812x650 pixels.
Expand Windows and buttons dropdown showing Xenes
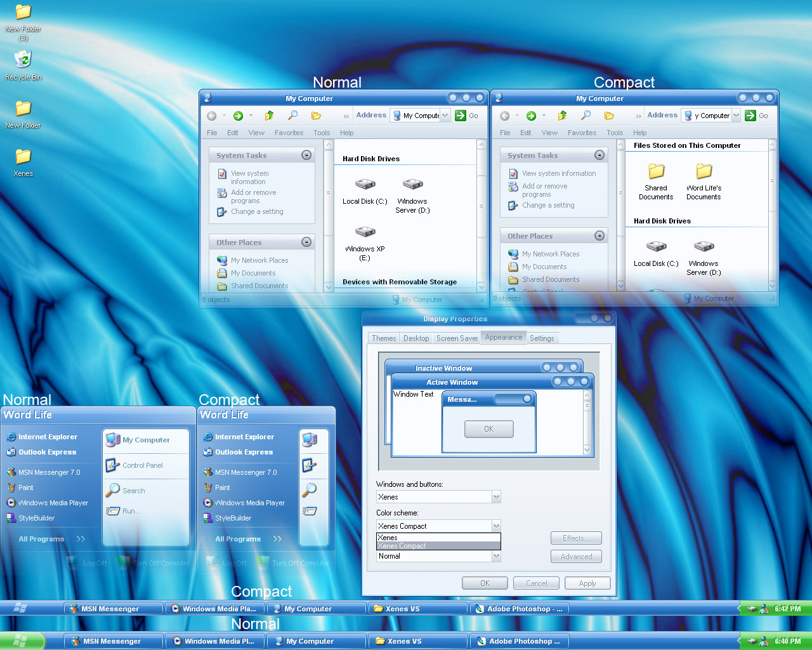(x=496, y=497)
